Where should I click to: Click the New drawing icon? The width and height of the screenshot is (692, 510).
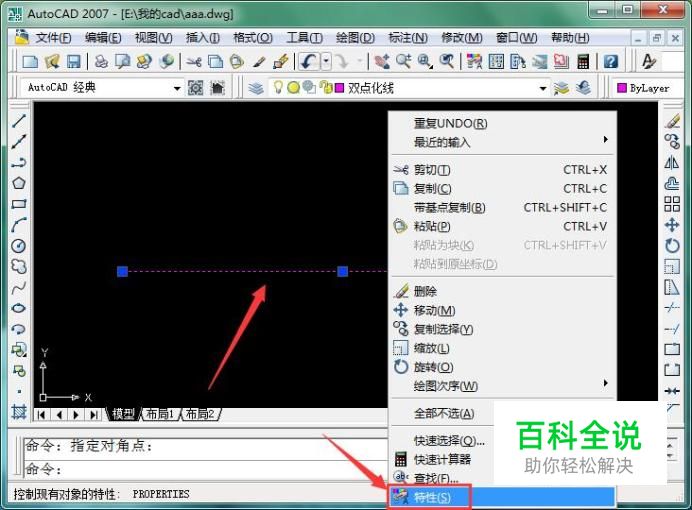tap(30, 61)
